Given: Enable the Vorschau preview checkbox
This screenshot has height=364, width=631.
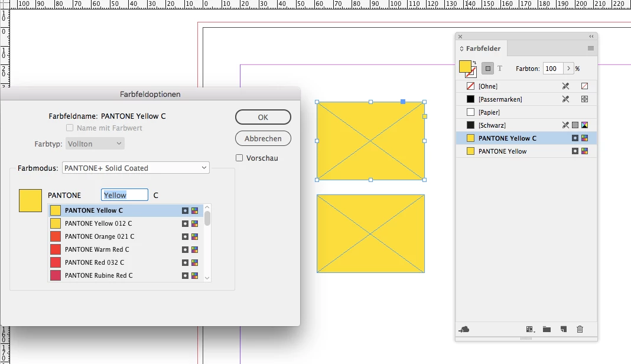Looking at the screenshot, I should [x=239, y=158].
